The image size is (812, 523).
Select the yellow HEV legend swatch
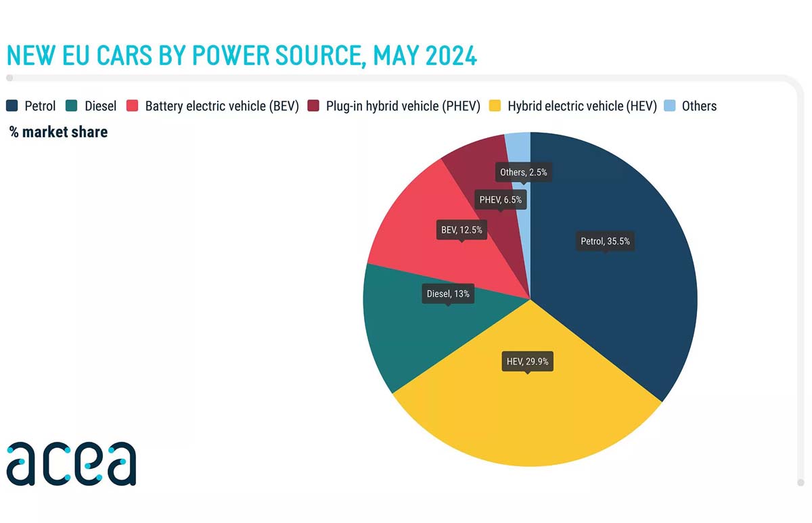coord(495,106)
